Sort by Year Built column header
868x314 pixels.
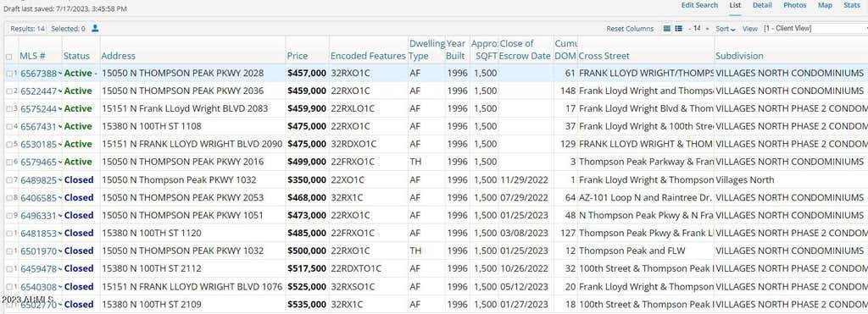coord(456,49)
